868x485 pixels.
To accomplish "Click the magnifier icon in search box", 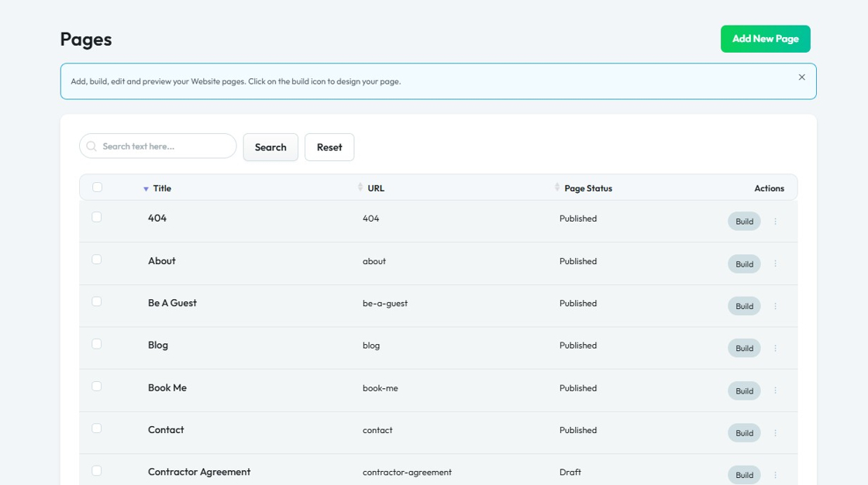I will pyautogui.click(x=92, y=146).
